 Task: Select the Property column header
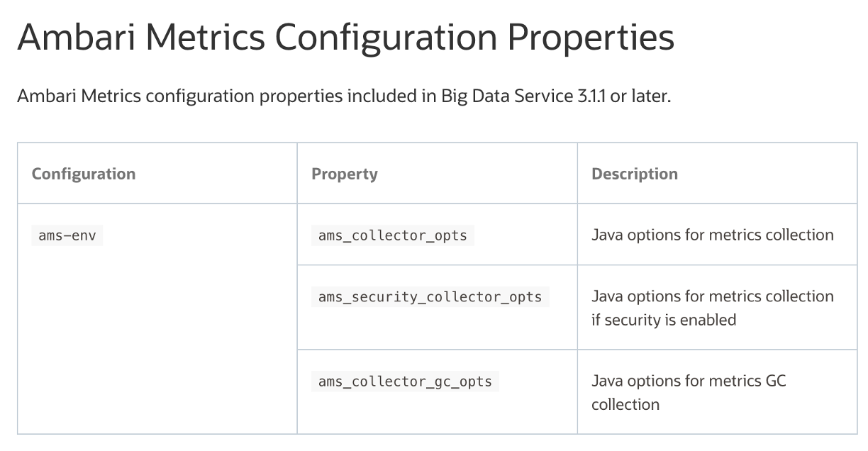tap(345, 174)
